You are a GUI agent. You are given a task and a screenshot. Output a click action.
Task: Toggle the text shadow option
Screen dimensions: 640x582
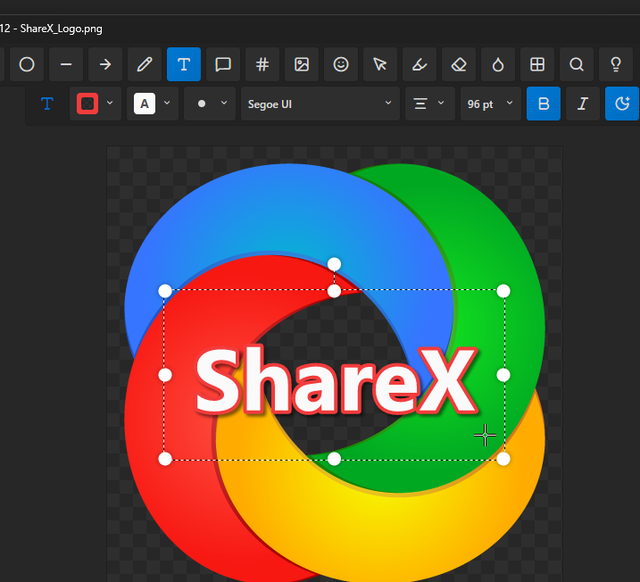pyautogui.click(x=622, y=104)
